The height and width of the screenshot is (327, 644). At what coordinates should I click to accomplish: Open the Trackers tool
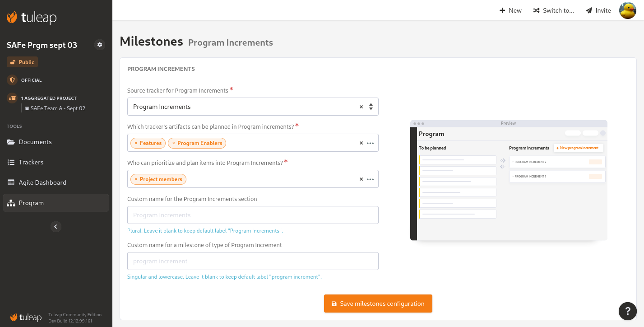point(31,162)
